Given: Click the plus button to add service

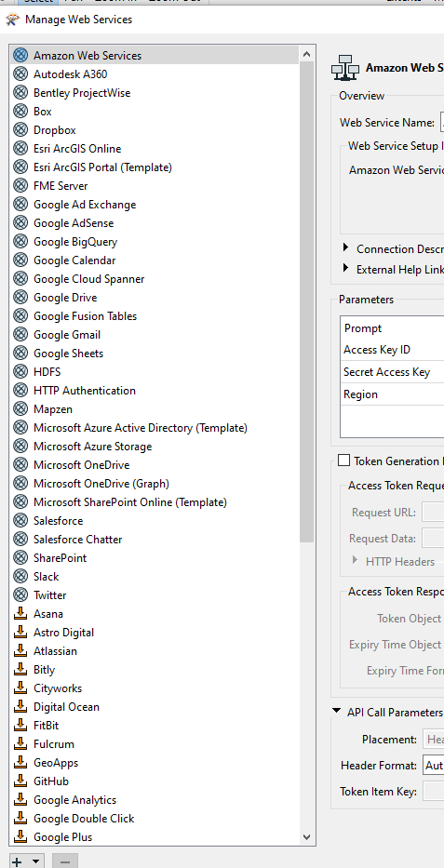Looking at the screenshot, I should click(18, 861).
